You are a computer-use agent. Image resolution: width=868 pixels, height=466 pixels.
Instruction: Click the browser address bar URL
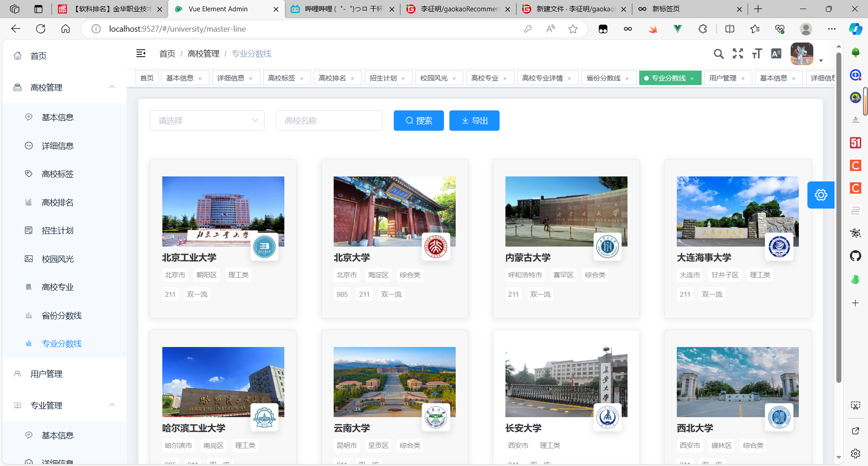177,29
